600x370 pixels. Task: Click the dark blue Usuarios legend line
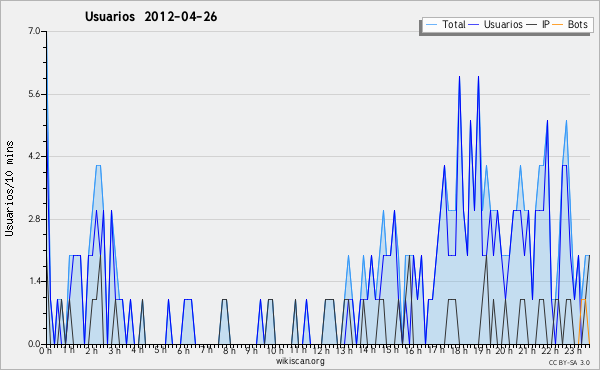click(x=474, y=25)
